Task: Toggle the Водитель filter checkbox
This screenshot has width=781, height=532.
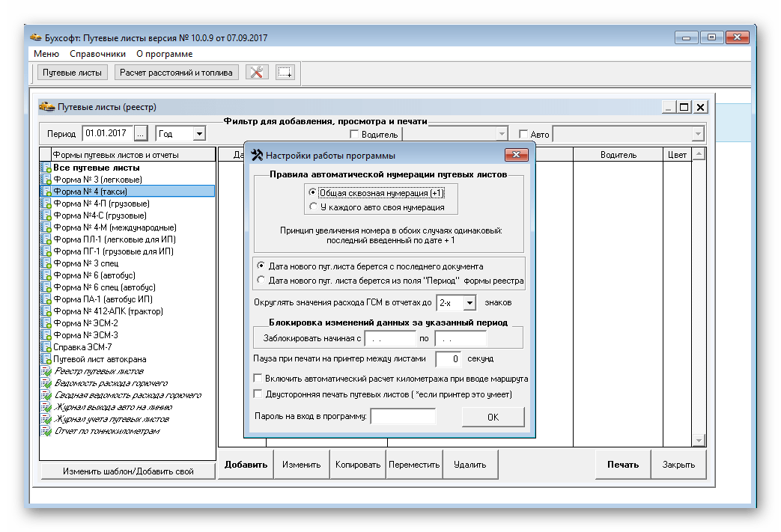Action: tap(354, 134)
